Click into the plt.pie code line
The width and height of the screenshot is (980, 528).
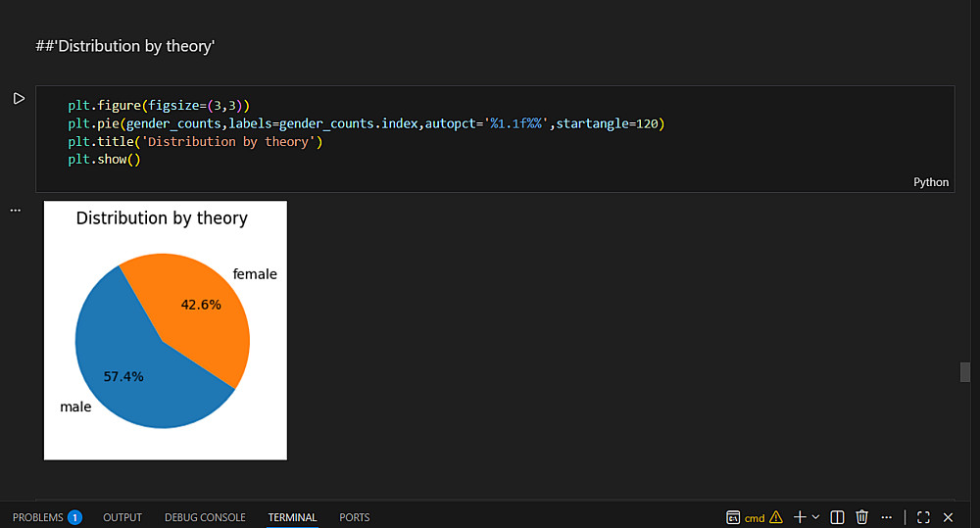pyautogui.click(x=363, y=123)
